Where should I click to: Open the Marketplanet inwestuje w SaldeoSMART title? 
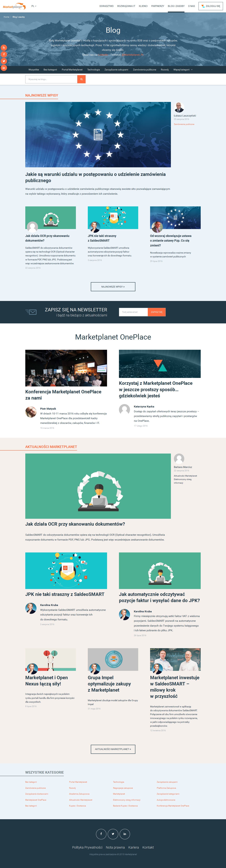(x=174, y=687)
